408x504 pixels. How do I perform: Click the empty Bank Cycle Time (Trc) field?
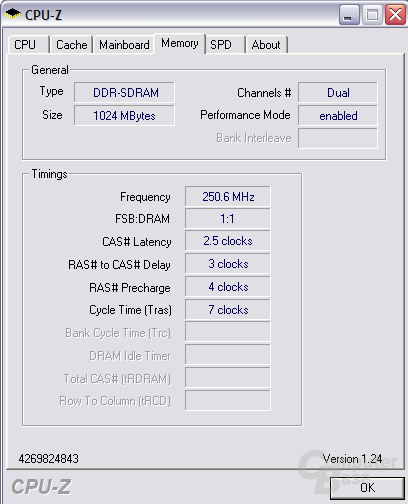228,332
